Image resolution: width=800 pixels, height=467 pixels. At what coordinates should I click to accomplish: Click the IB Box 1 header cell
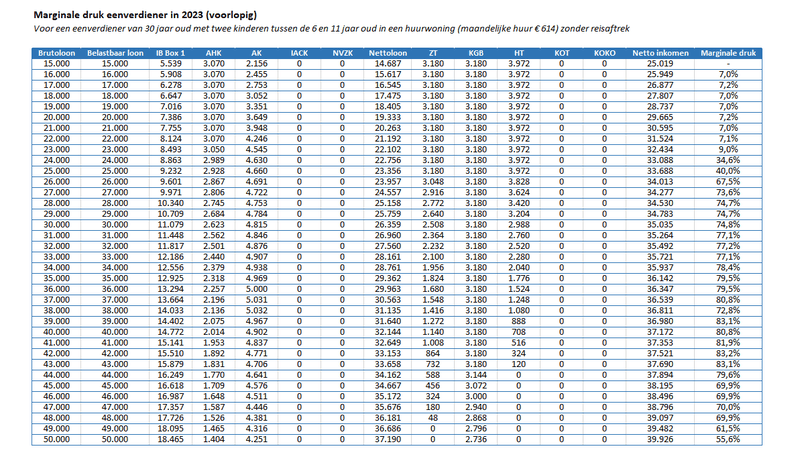(170, 53)
